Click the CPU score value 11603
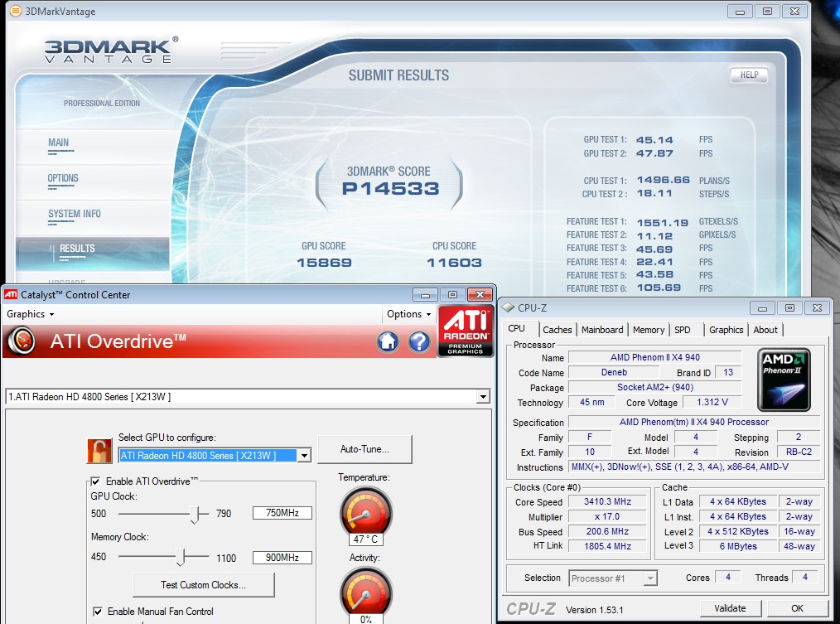This screenshot has width=840, height=624. [x=454, y=263]
